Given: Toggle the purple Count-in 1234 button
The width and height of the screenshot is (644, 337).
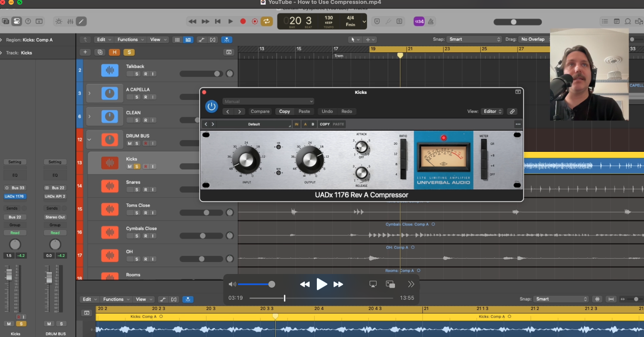Looking at the screenshot, I should (x=419, y=21).
